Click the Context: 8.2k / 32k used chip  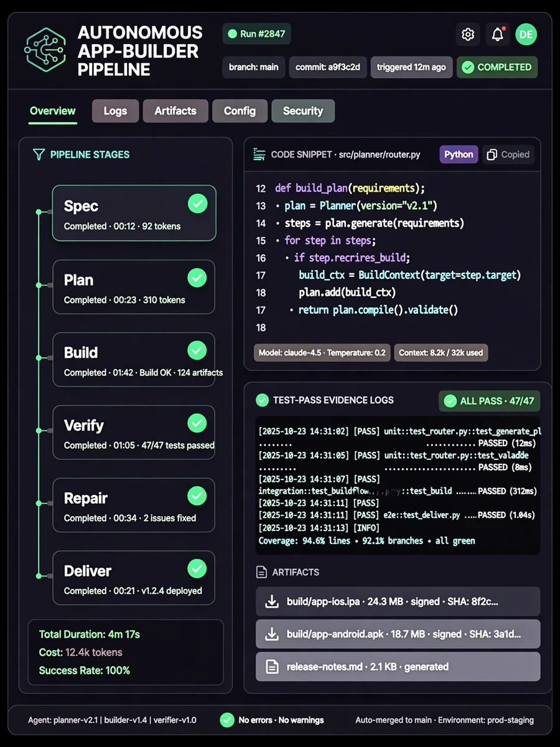(x=441, y=352)
